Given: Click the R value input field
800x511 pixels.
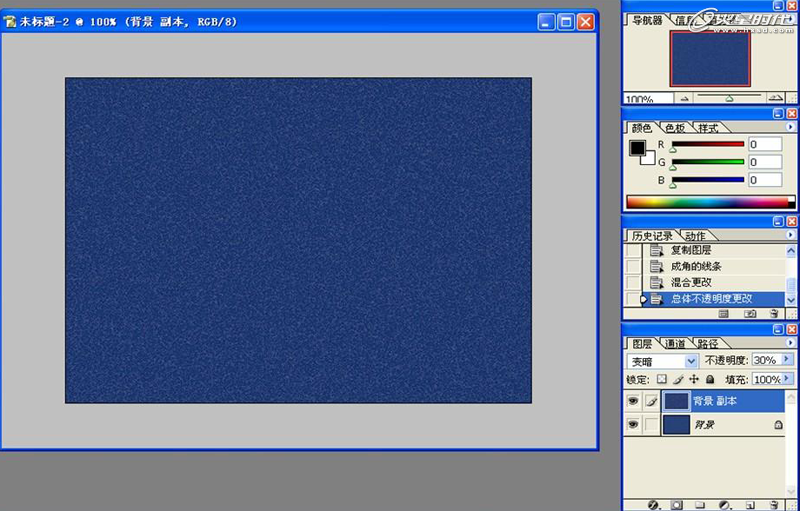Looking at the screenshot, I should [x=765, y=145].
